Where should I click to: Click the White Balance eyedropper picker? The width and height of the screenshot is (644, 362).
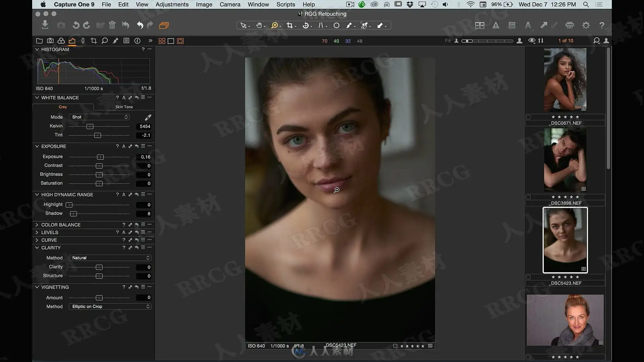coord(148,117)
